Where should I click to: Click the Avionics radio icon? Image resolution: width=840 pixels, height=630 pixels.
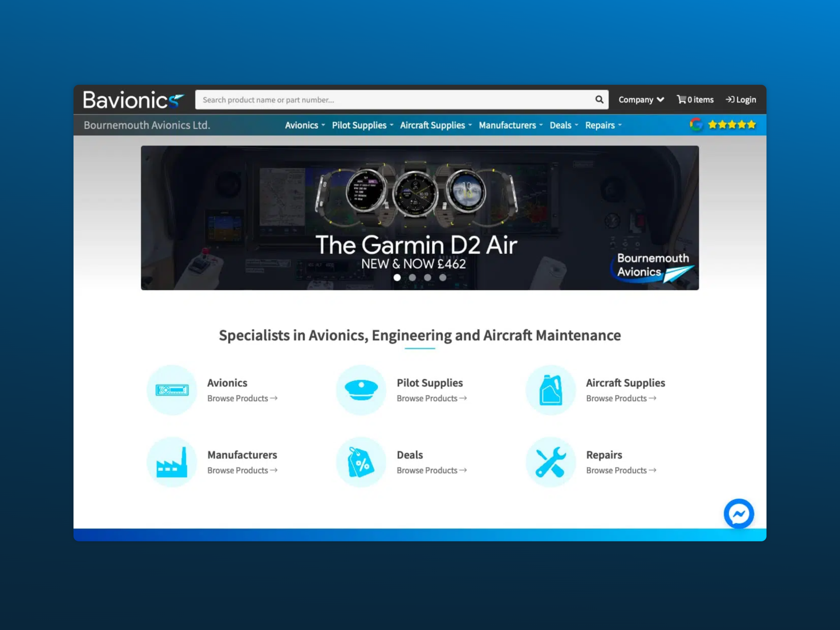[x=172, y=390]
